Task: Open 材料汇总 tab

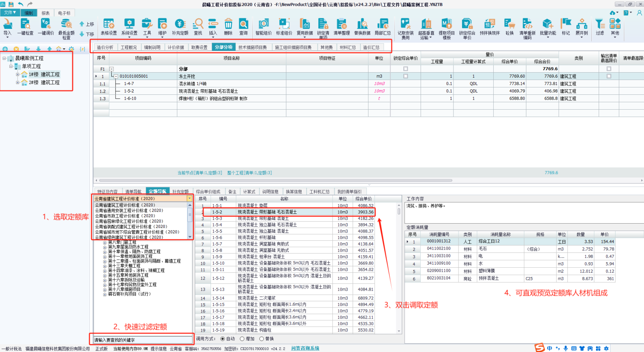Action: pos(348,47)
